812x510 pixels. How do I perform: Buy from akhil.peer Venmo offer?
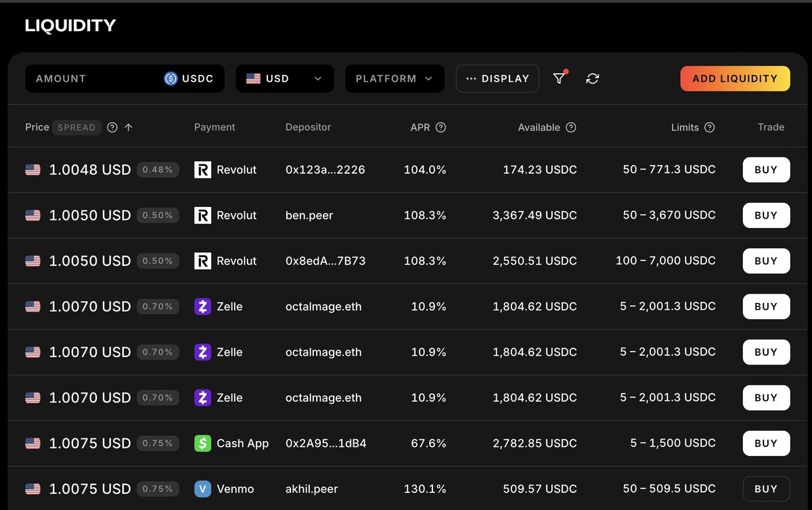tap(766, 488)
